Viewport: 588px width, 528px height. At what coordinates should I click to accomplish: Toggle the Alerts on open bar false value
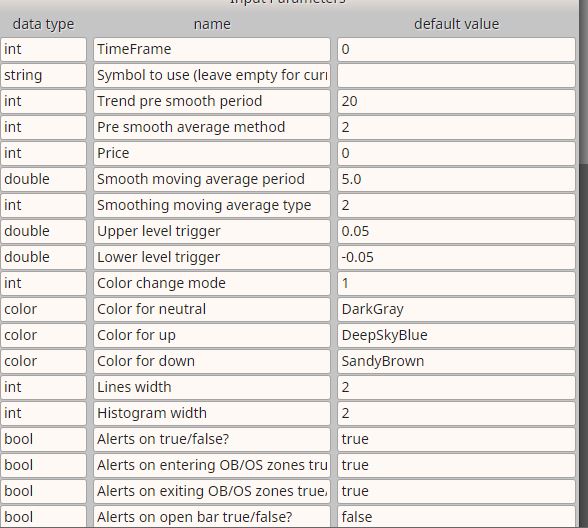pyautogui.click(x=456, y=517)
